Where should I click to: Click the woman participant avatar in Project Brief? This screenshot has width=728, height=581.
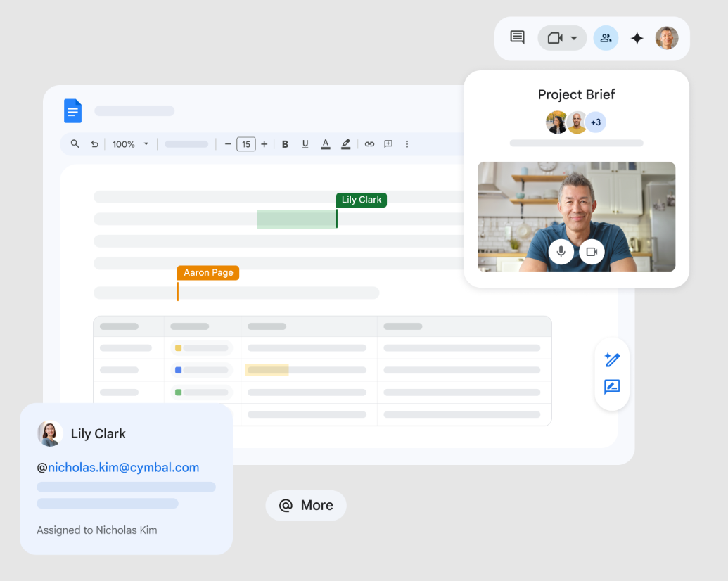pyautogui.click(x=556, y=122)
